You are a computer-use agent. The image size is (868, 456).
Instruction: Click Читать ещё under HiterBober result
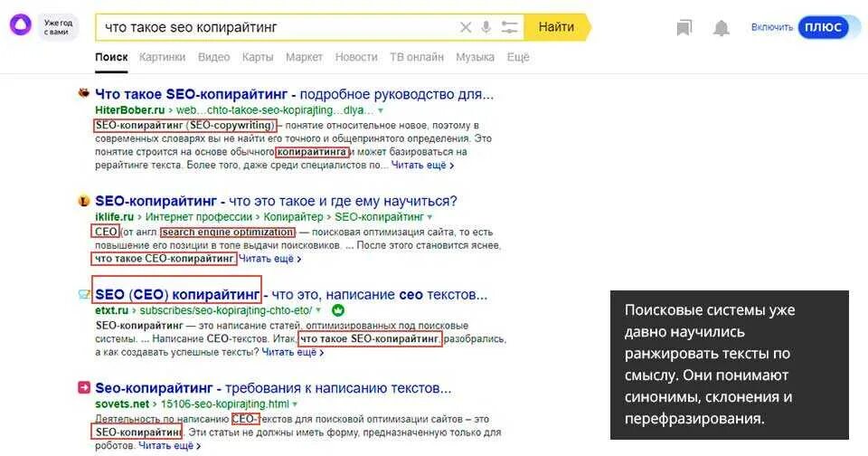[x=422, y=165]
